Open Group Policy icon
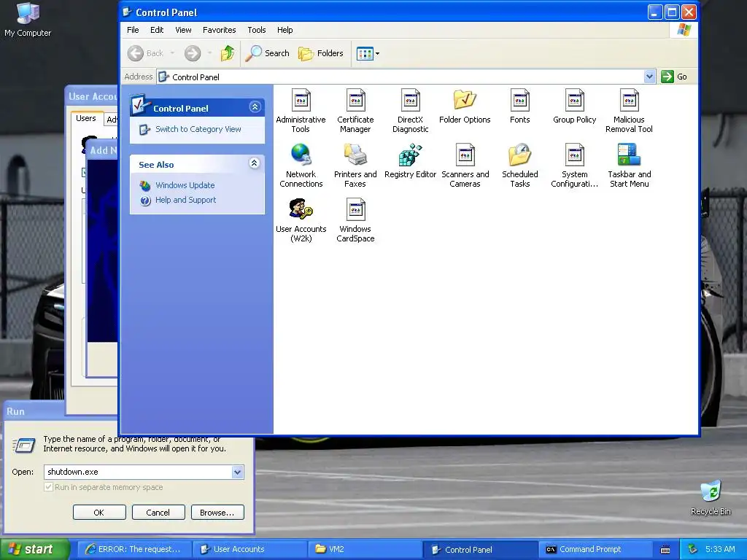The height and width of the screenshot is (560, 747). click(x=575, y=106)
